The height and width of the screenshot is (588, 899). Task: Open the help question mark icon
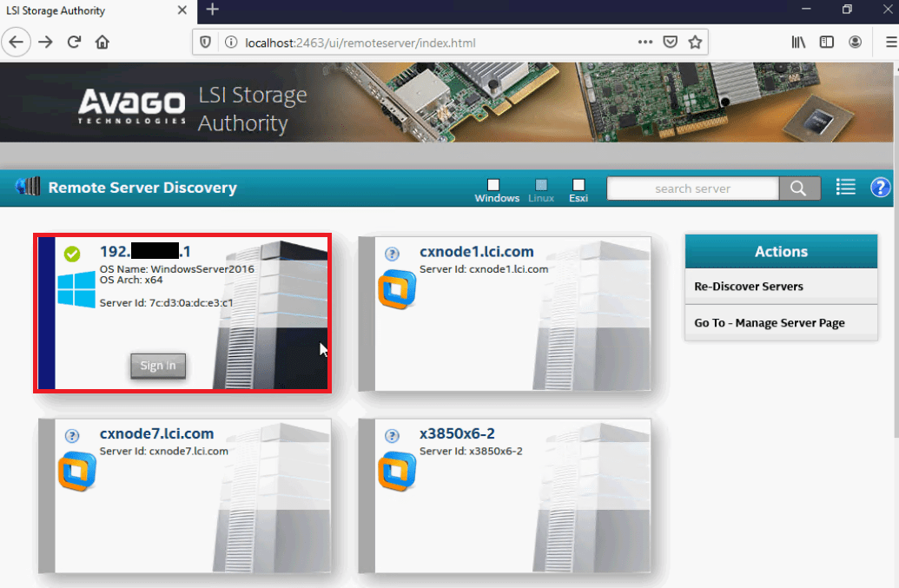[x=880, y=188]
